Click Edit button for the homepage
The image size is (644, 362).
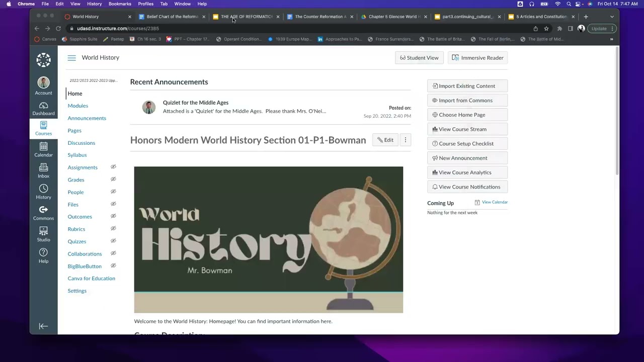coord(385,140)
